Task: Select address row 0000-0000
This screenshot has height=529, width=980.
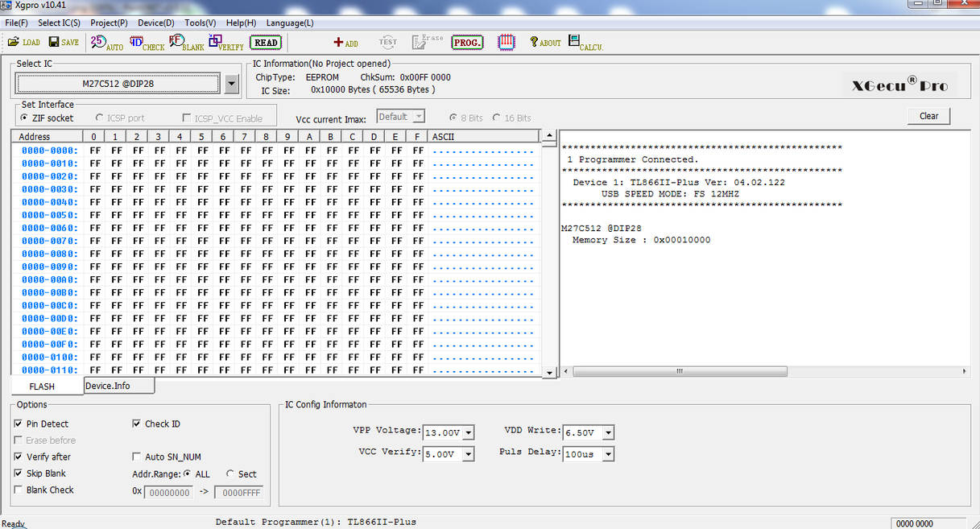Action: tap(49, 151)
